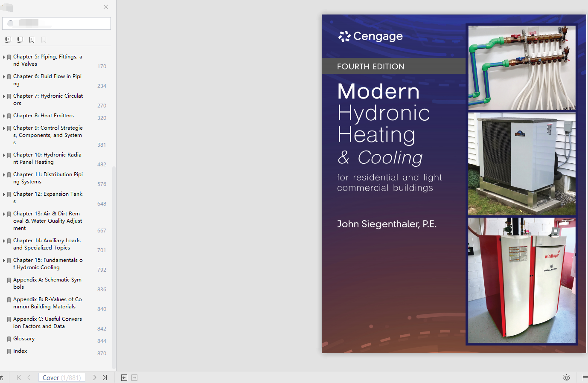Screen dimensions: 588x383
Task: Click the bookmark icon beside Index
Action: click(x=9, y=351)
